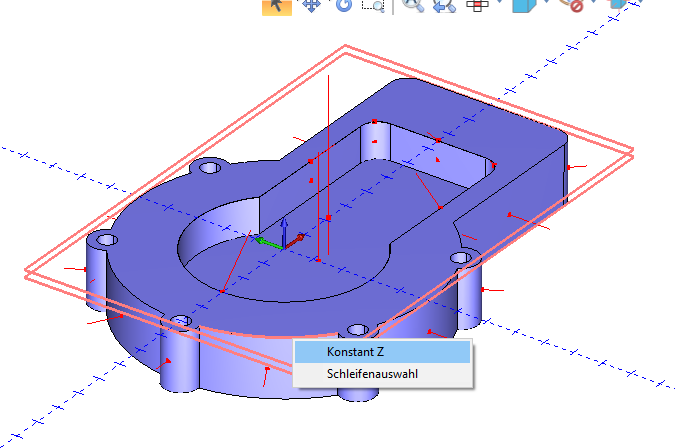Select the rotate view tool
This screenshot has width=675, height=448.
tap(344, 5)
